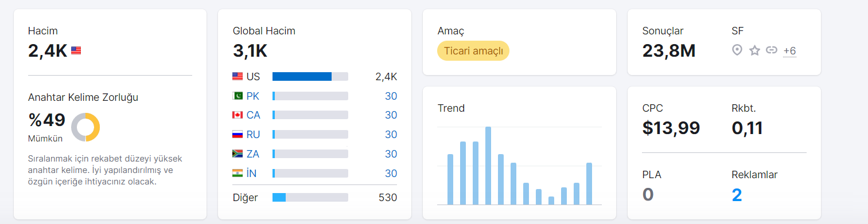Click the RU volume value 30
This screenshot has width=868, height=224.
pyautogui.click(x=391, y=135)
